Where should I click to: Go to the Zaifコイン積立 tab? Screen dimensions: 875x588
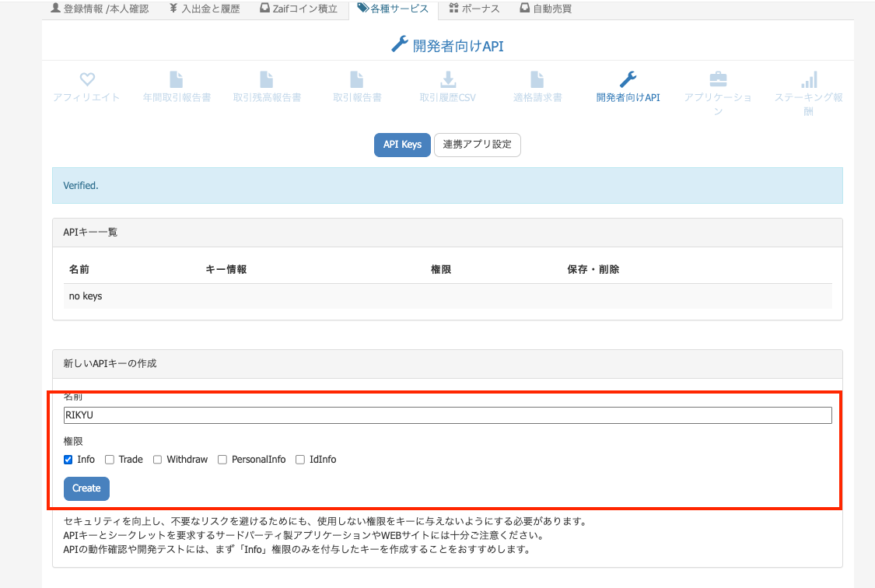(x=299, y=9)
